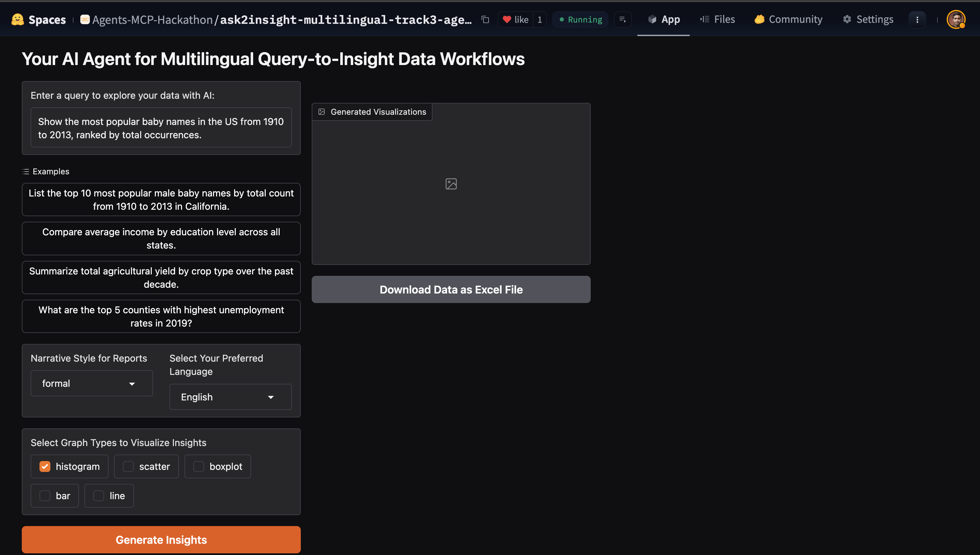Click into the query text input field
Viewport: 980px width, 555px height.
[161, 128]
